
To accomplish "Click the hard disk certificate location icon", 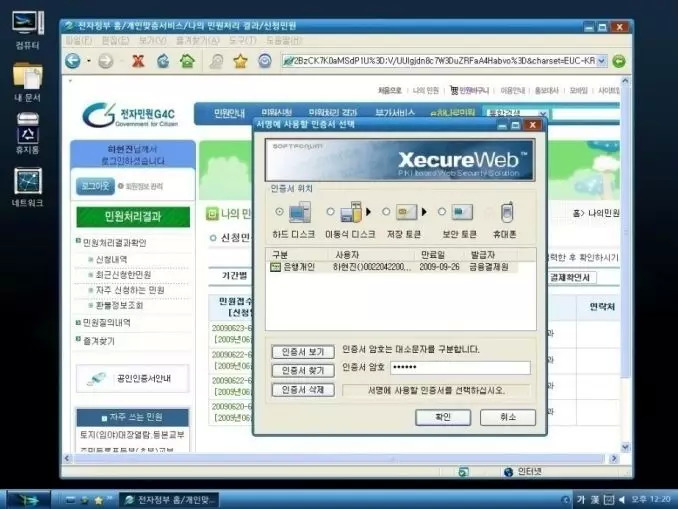I will tap(300, 212).
